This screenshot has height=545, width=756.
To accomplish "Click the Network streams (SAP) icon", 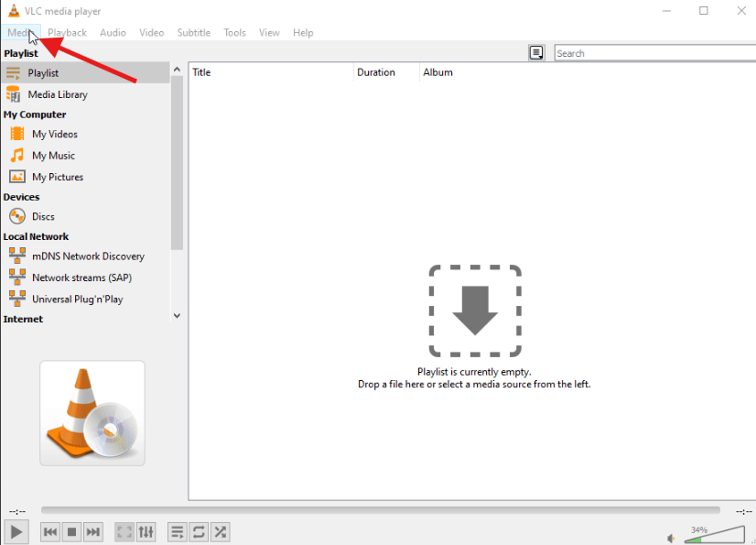I will (x=17, y=277).
